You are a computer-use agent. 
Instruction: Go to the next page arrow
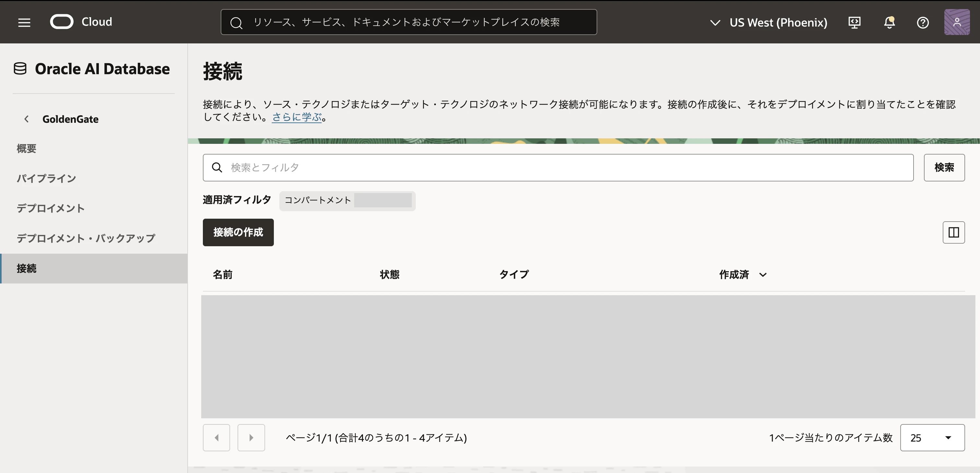click(x=251, y=438)
